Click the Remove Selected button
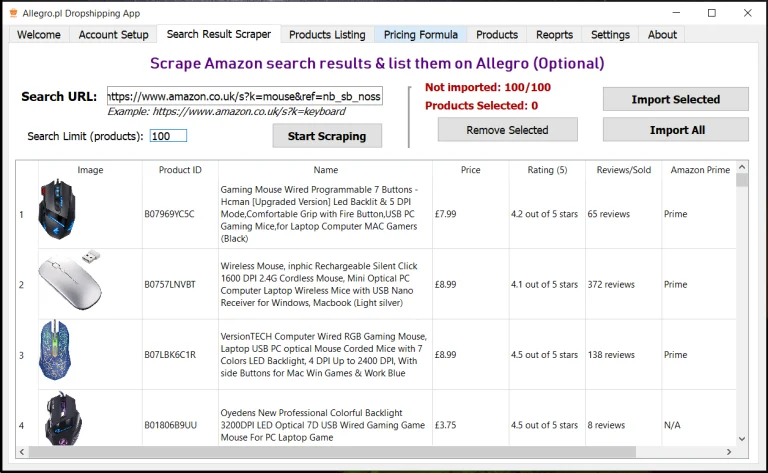The width and height of the screenshot is (768, 473). click(507, 130)
